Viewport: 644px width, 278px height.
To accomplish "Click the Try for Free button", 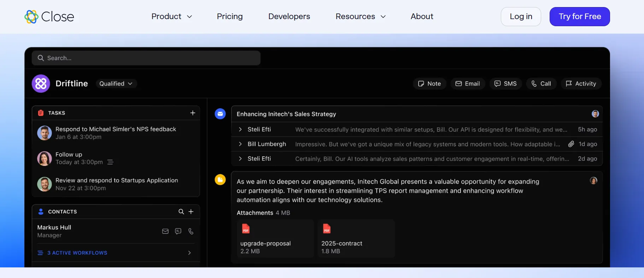I will pyautogui.click(x=580, y=17).
